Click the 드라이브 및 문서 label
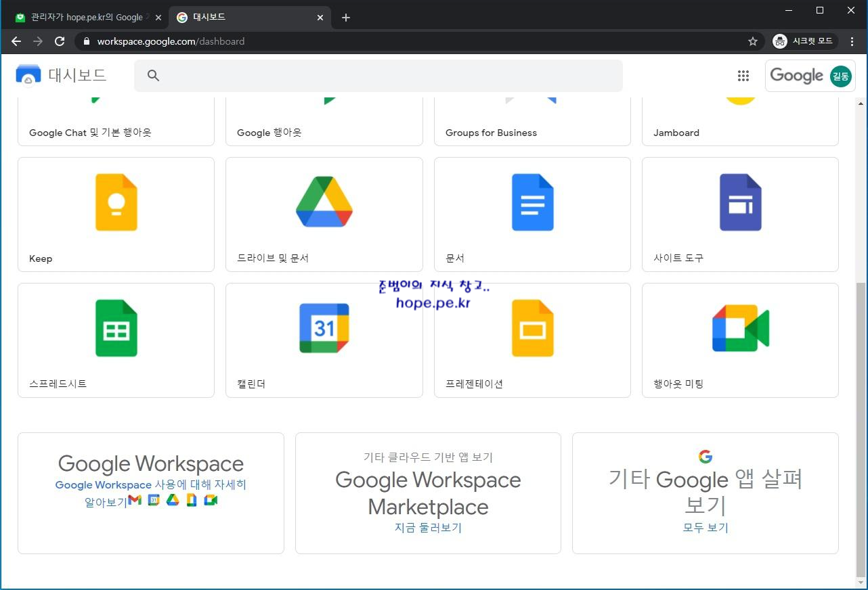This screenshot has width=868, height=590. pos(273,258)
